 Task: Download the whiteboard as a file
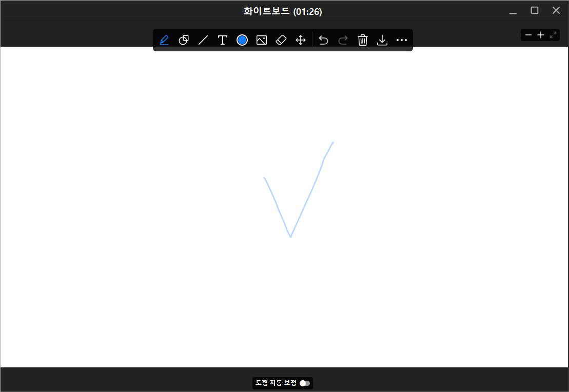pos(382,40)
